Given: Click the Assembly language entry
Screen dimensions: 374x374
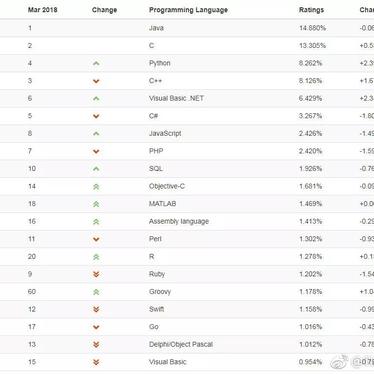Looking at the screenshot, I should click(x=179, y=221).
